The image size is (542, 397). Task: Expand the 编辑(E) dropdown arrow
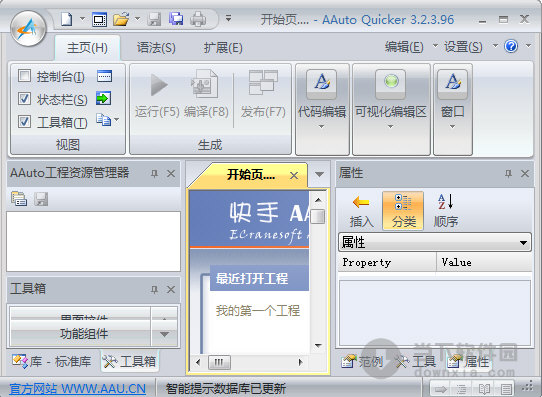435,45
